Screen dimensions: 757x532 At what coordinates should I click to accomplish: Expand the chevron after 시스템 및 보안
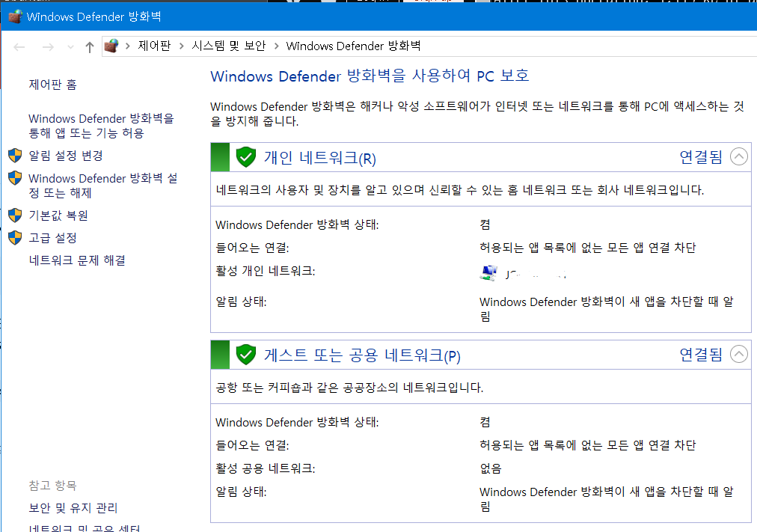point(277,46)
